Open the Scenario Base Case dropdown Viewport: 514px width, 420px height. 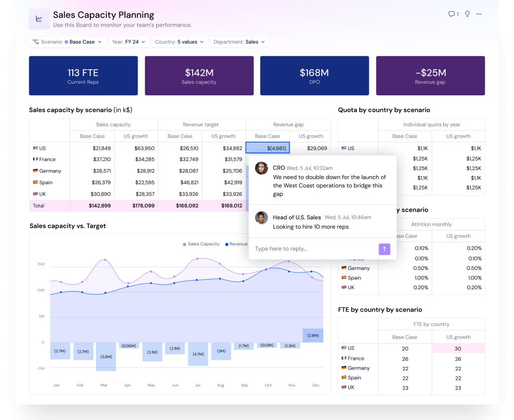[67, 42]
